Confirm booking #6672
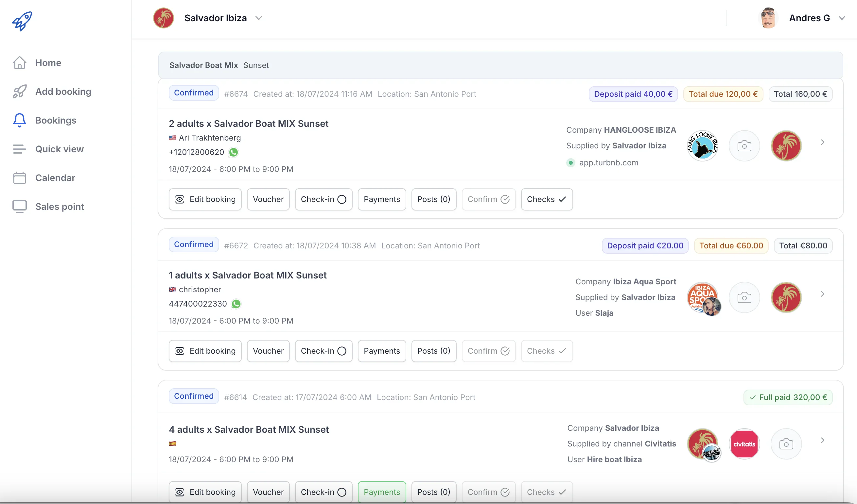 [x=488, y=351]
